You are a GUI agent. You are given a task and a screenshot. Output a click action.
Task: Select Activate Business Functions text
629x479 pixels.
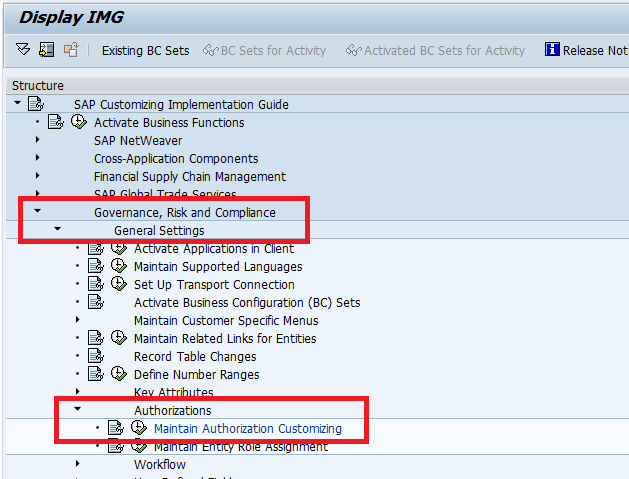[169, 122]
